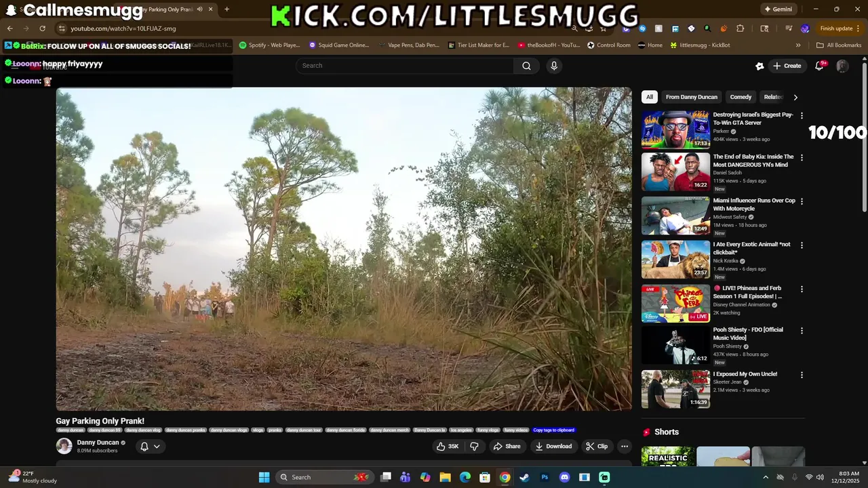
Task: Open Photoshop from the taskbar
Action: click(545, 477)
